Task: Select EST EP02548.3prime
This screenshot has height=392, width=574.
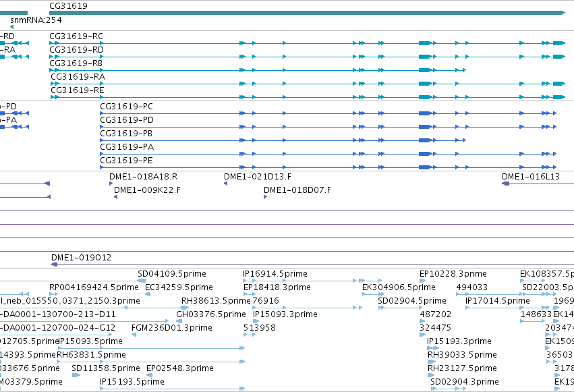Action: [x=179, y=368]
